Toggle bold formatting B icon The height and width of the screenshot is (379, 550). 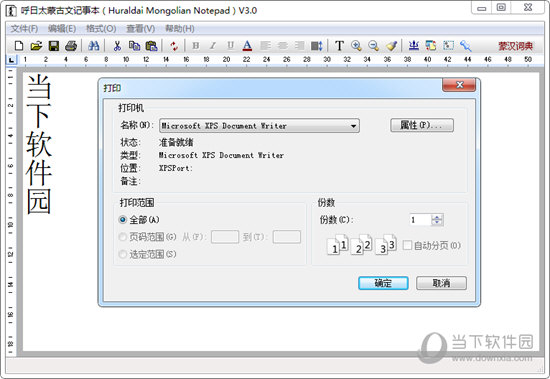click(196, 46)
